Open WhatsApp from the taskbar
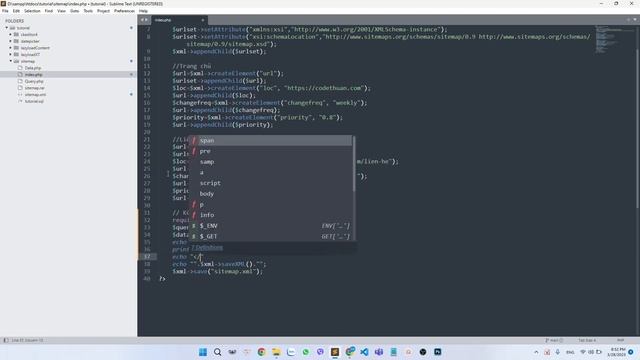The image size is (640, 360). (306, 352)
